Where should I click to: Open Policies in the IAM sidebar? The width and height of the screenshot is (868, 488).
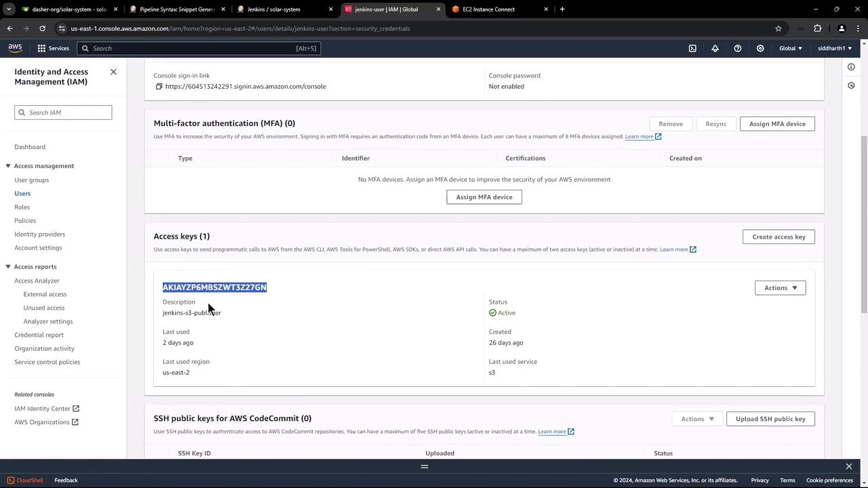[x=25, y=220]
